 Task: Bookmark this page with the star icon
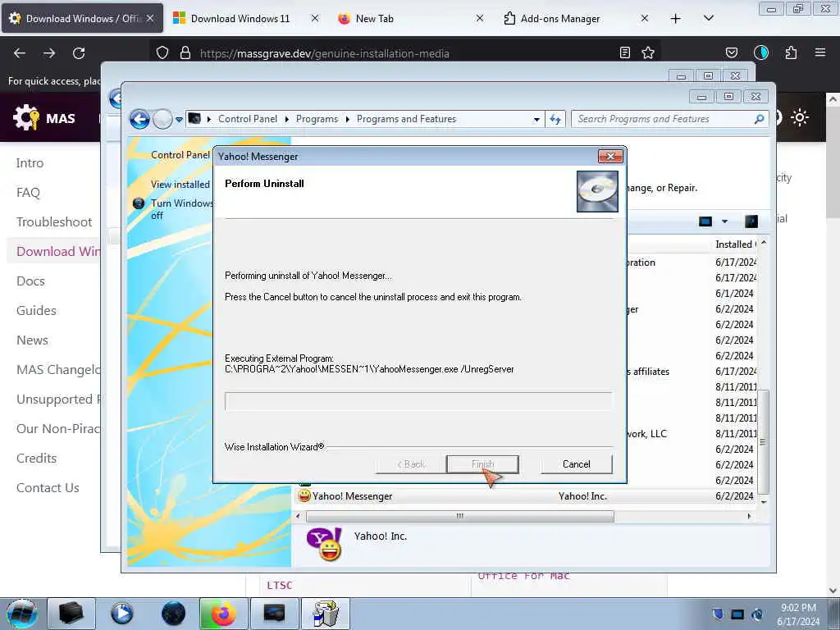[648, 52]
